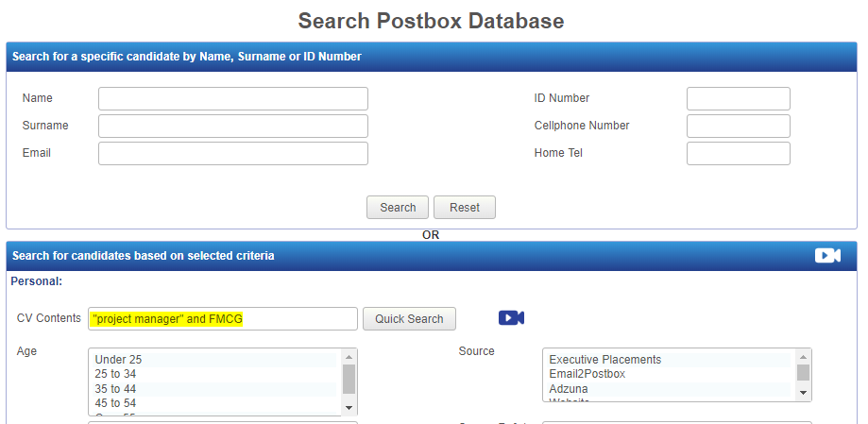Select '35 to 44' age range
The width and height of the screenshot is (868, 424).
coord(215,388)
